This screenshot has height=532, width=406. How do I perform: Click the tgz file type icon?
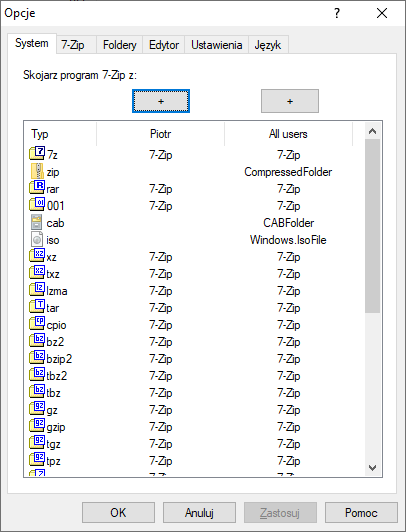click(37, 442)
